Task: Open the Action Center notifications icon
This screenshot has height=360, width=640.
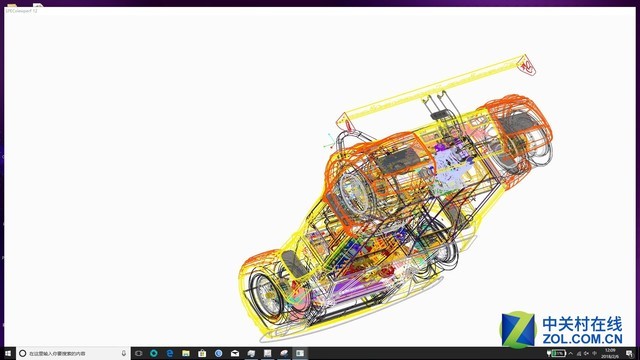Action: tap(629, 353)
